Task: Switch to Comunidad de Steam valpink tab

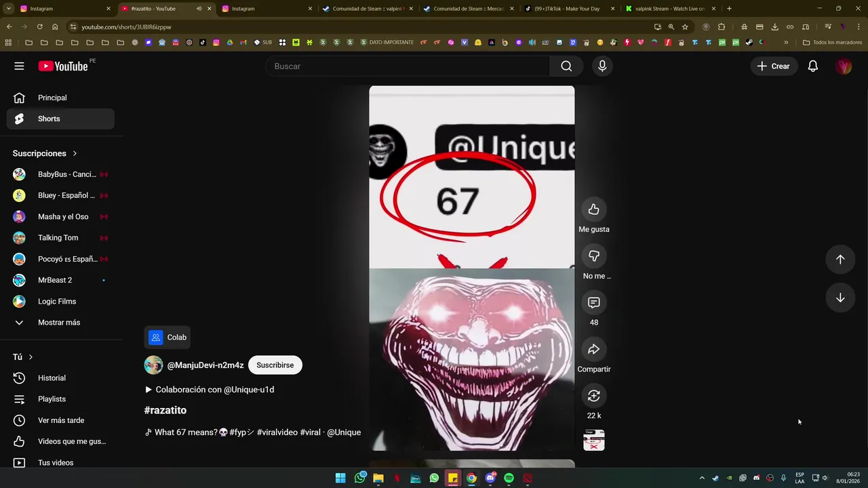Action: 367,9
